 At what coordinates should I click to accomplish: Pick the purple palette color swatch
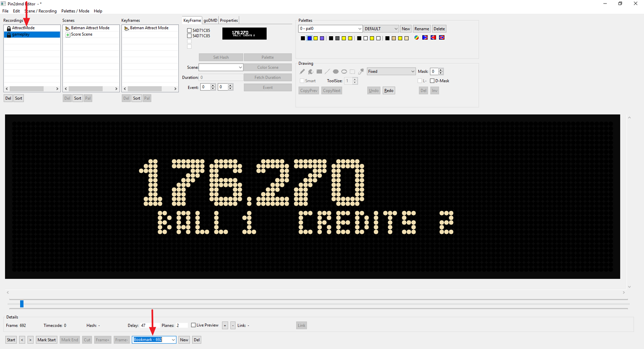pyautogui.click(x=322, y=38)
